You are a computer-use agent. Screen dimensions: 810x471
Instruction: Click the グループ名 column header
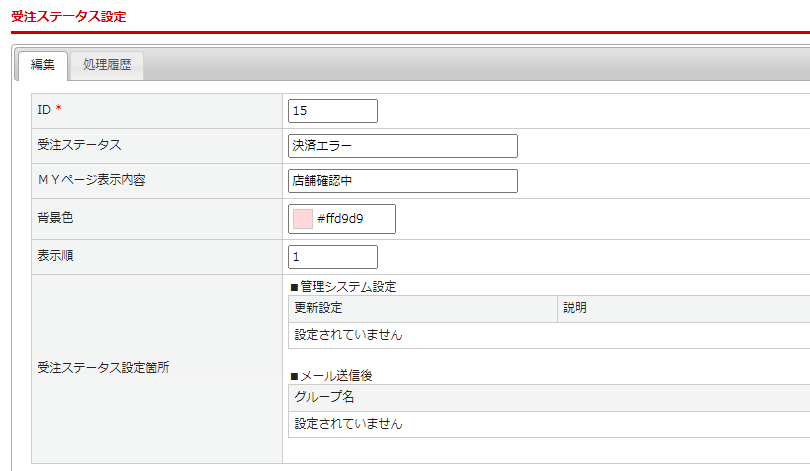(x=325, y=397)
